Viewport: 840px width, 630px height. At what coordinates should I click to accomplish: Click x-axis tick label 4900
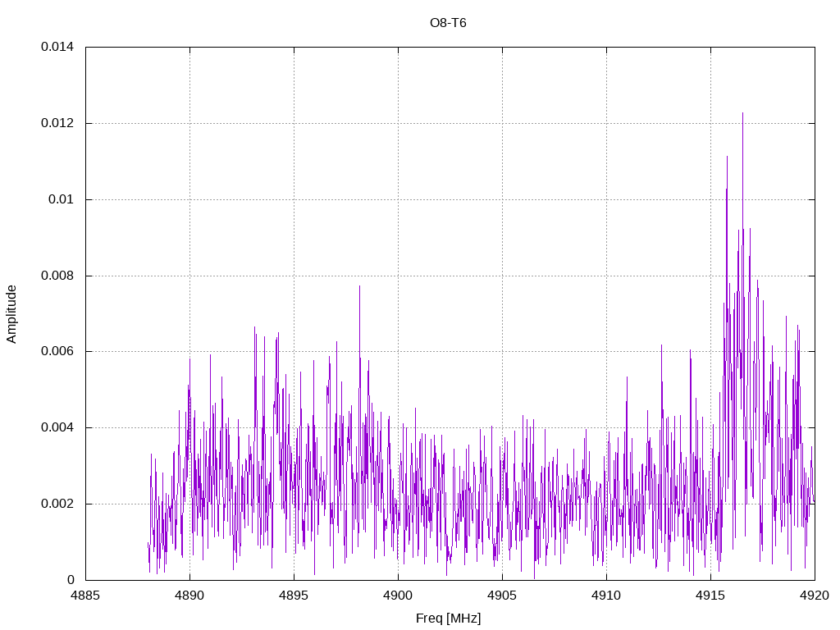pos(398,596)
